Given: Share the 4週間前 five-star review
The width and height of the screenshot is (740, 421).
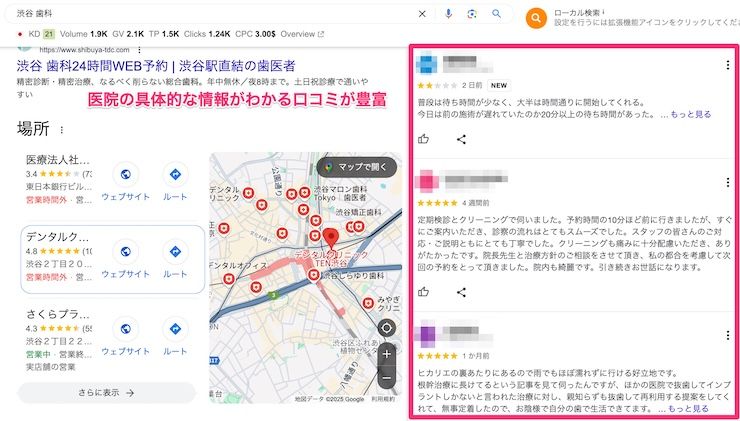Looking at the screenshot, I should pyautogui.click(x=462, y=292).
